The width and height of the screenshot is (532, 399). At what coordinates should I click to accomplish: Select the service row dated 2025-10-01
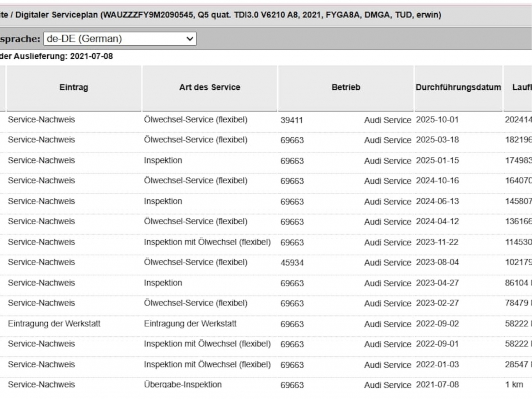click(x=266, y=120)
